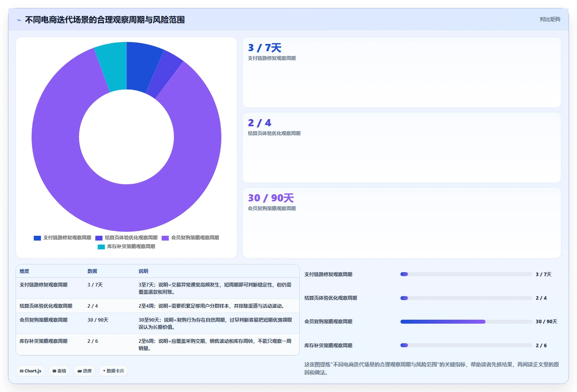Toggle 会员复购策略观察周期 legend swatch

click(165, 238)
